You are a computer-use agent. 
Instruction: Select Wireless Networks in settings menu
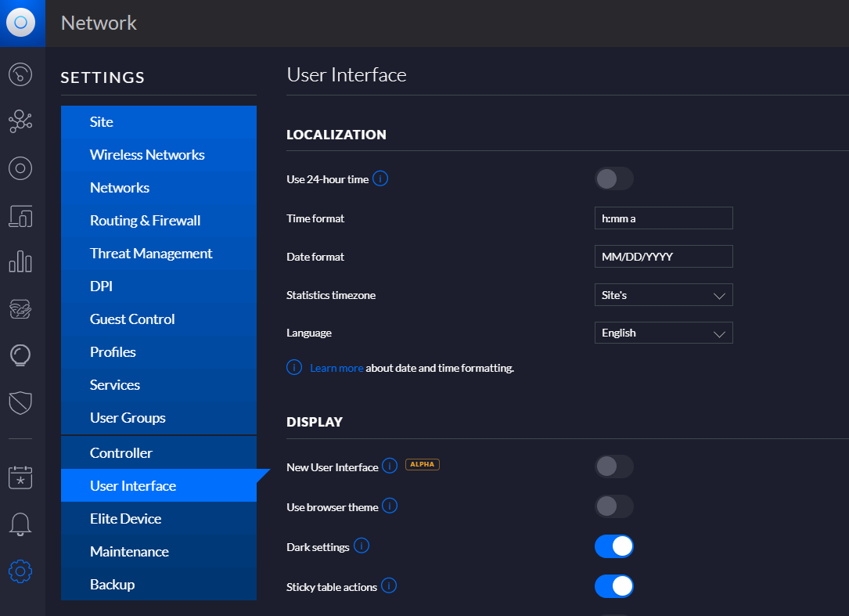147,155
